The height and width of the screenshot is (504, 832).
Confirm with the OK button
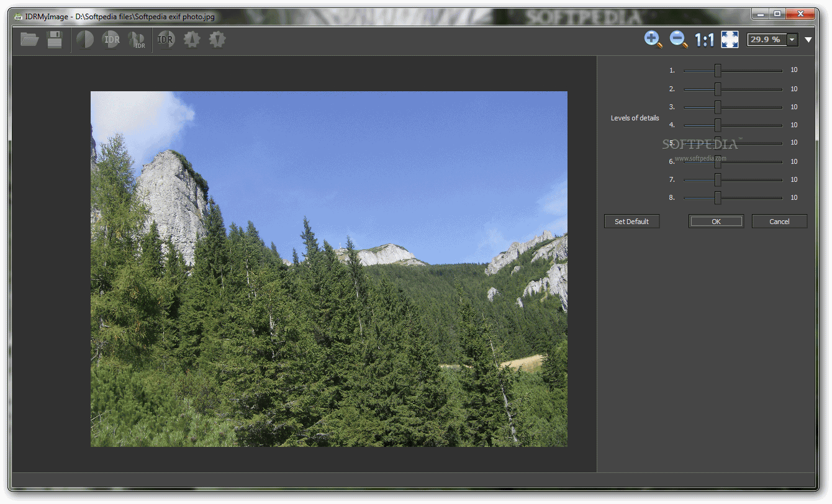716,222
